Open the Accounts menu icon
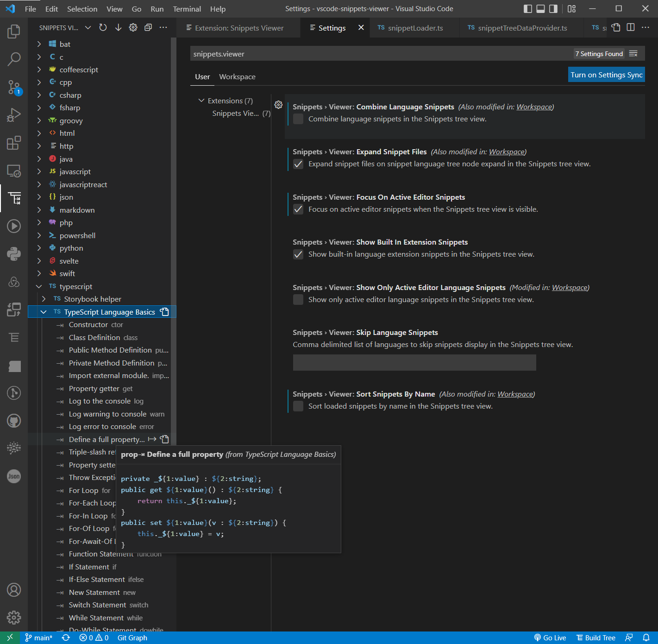This screenshot has width=658, height=644. (x=14, y=590)
